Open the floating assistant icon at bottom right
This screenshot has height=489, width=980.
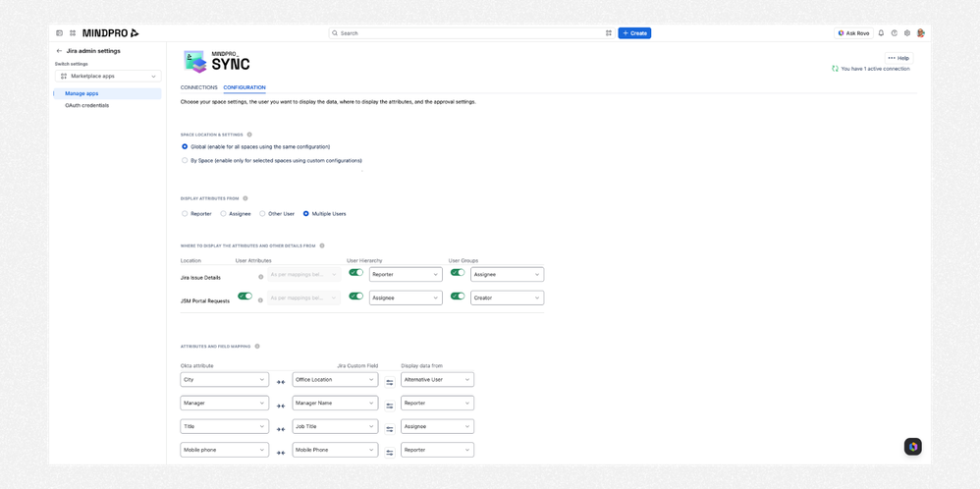point(912,447)
